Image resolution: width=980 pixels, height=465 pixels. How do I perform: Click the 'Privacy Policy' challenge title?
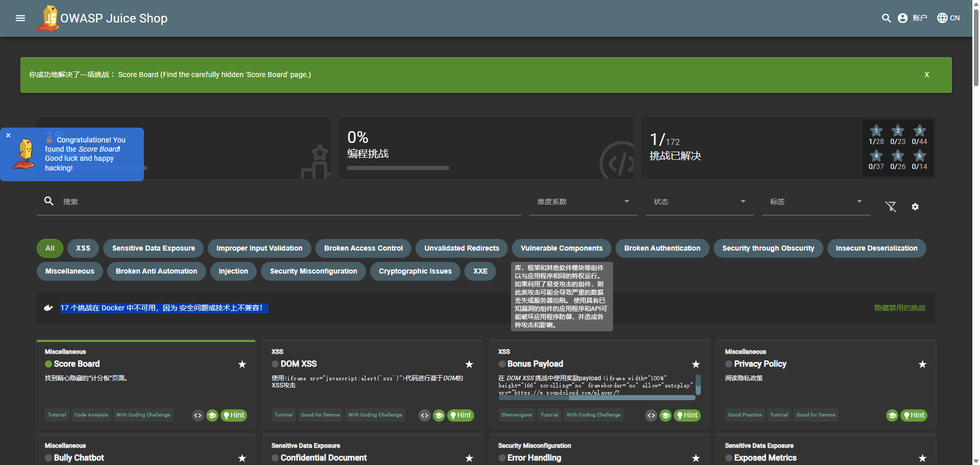(761, 364)
